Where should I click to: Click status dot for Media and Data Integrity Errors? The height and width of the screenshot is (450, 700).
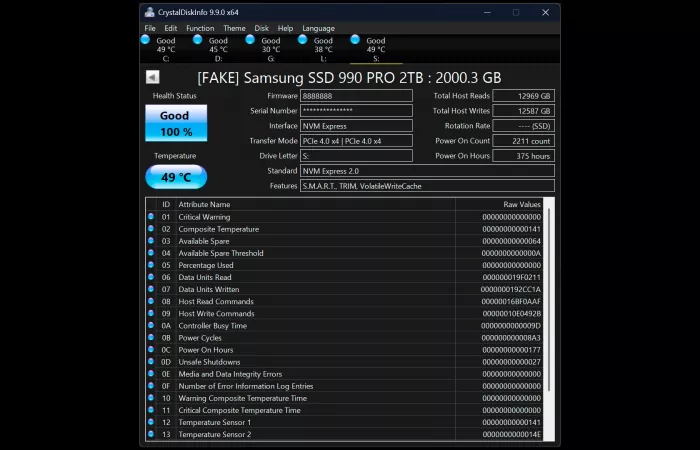[151, 374]
